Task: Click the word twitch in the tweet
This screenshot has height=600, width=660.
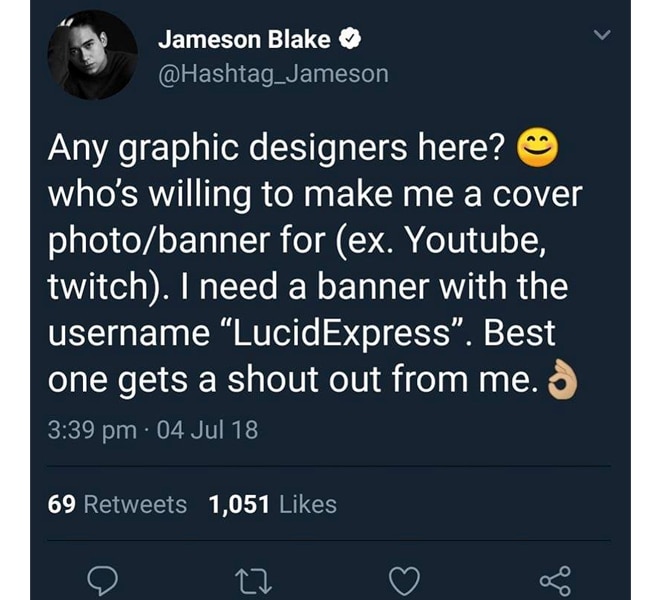Action: point(96,287)
